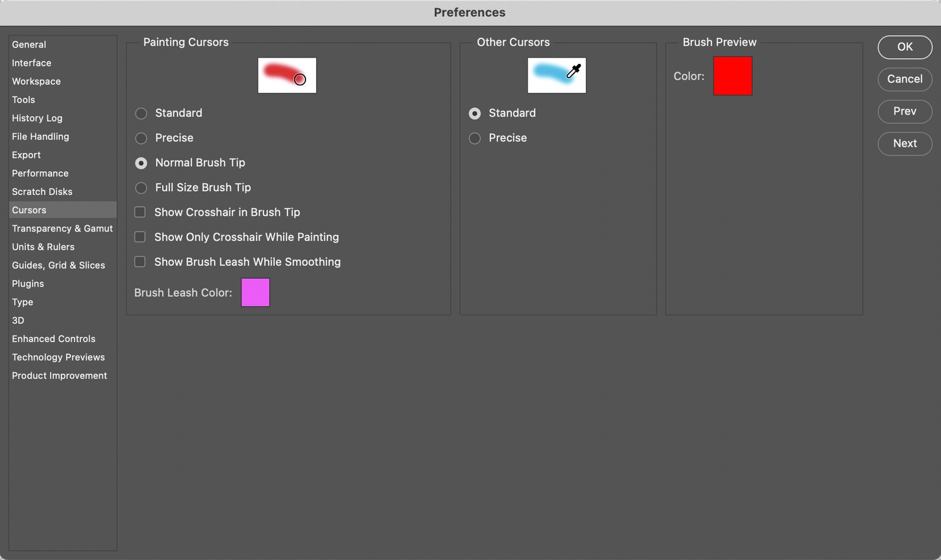This screenshot has height=560, width=941.
Task: Select Transparency & Gamut in sidebar
Action: tap(62, 229)
